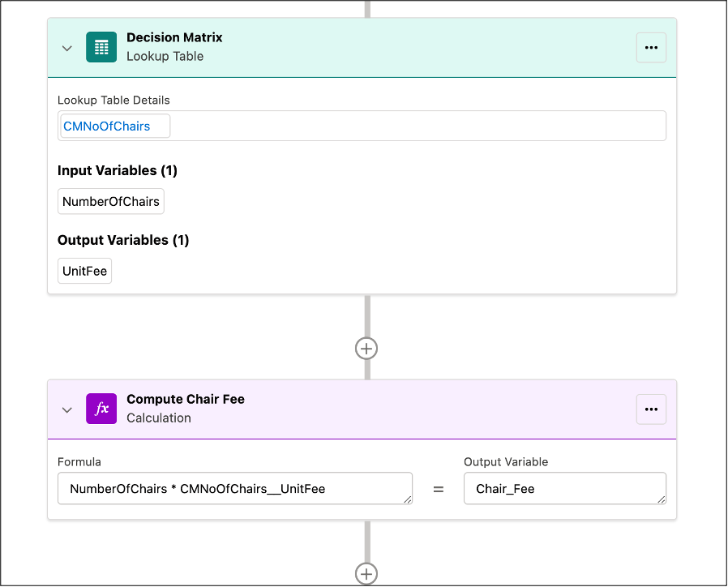The height and width of the screenshot is (587, 728).
Task: Click the purple fx Calculation icon
Action: pos(101,409)
